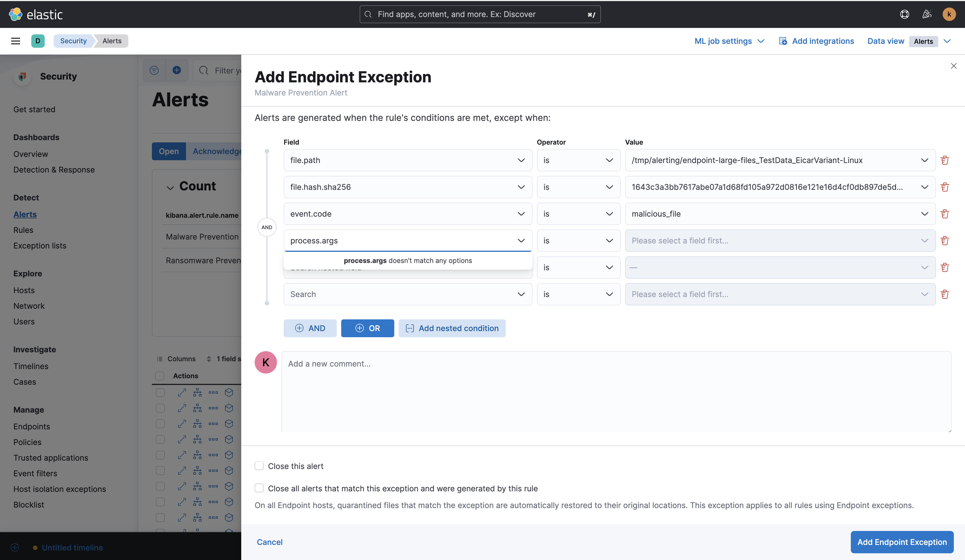Open the operator dropdown for file.hash.sha256
The image size is (965, 560).
tap(578, 187)
